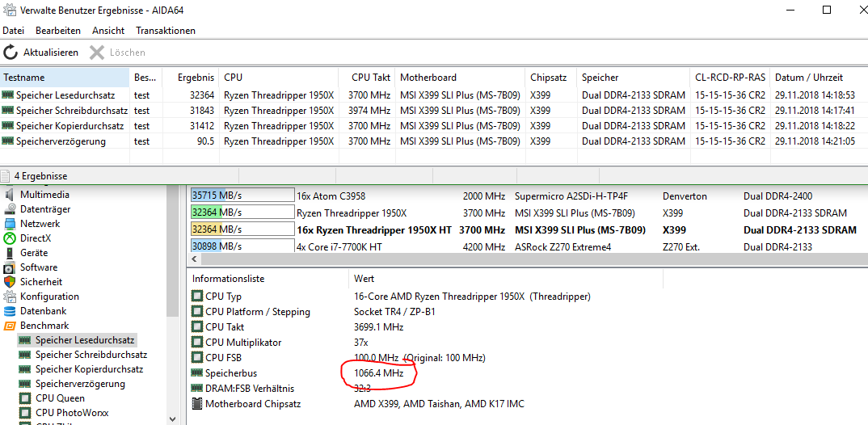Viewport: 868px width, 425px height.
Task: Click the Löschen delete X icon
Action: (x=97, y=53)
